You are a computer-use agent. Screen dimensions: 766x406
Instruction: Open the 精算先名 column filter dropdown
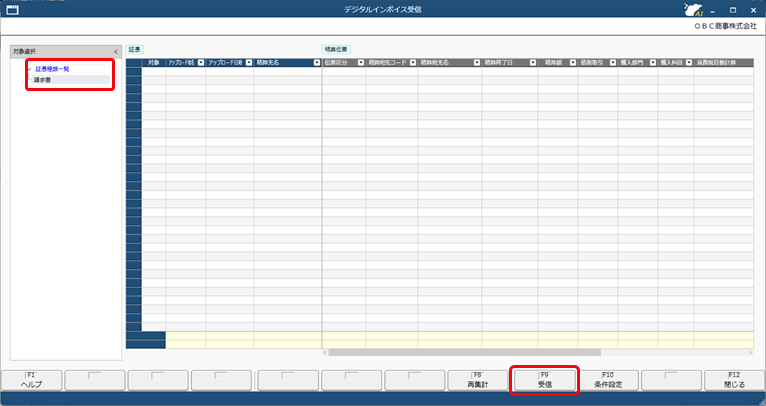point(315,62)
